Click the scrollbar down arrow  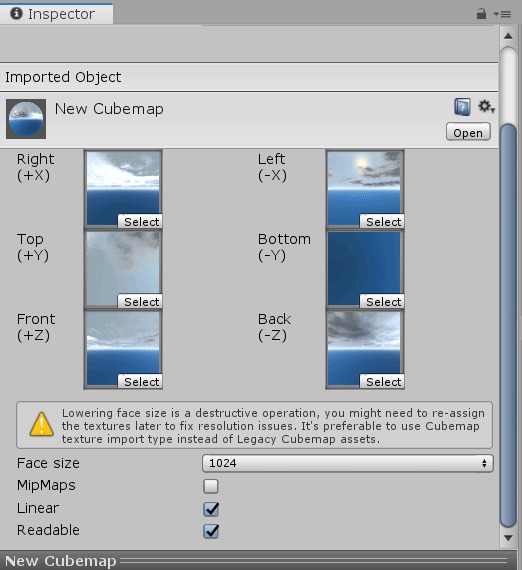[x=509, y=538]
